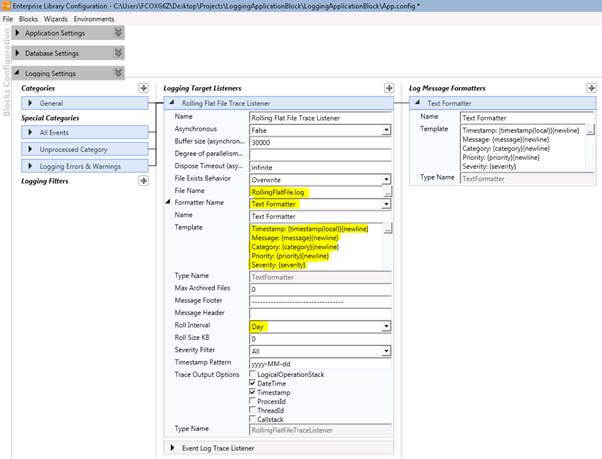Click the double-chevron icon on Application Settings
The width and height of the screenshot is (602, 459).
point(118,33)
